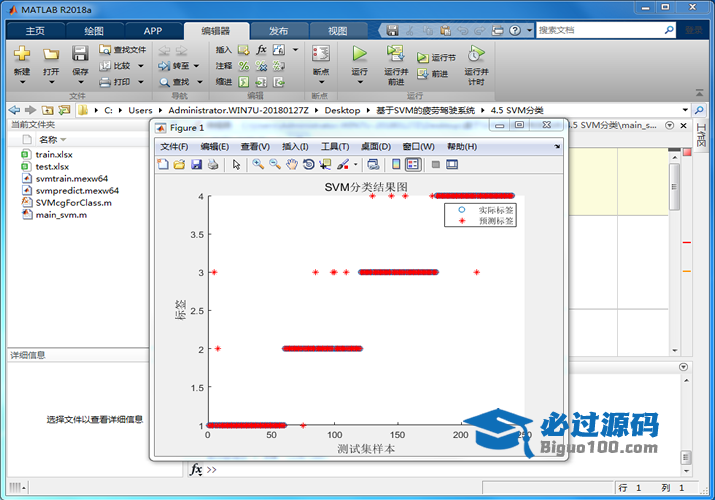Viewport: 715px width, 500px height.
Task: Click Save Figure icon in Figure toolbar
Action: pyautogui.click(x=197, y=164)
